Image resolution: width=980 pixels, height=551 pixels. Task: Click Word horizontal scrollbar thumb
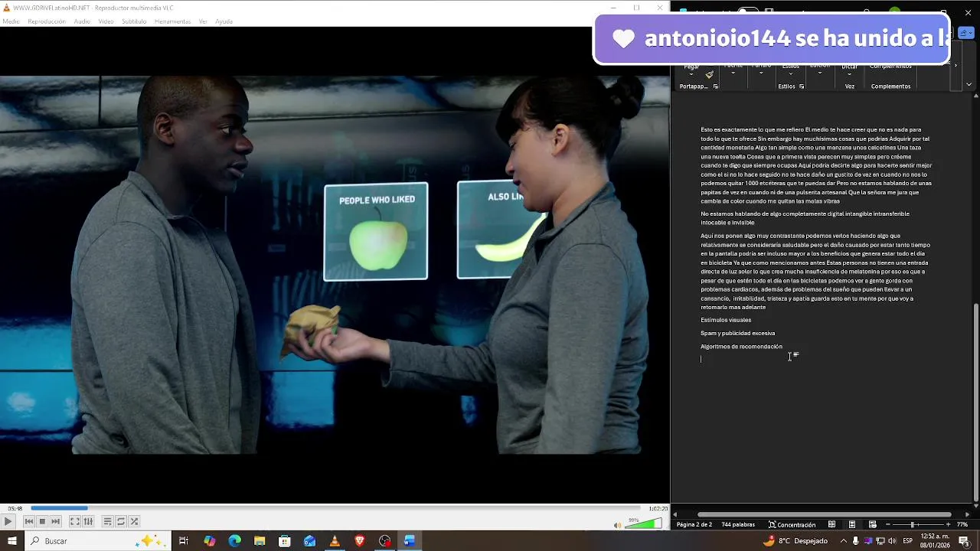[825, 514]
